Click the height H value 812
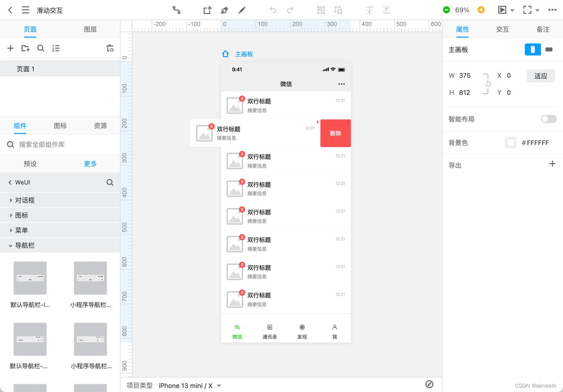The image size is (563, 392). [x=464, y=92]
